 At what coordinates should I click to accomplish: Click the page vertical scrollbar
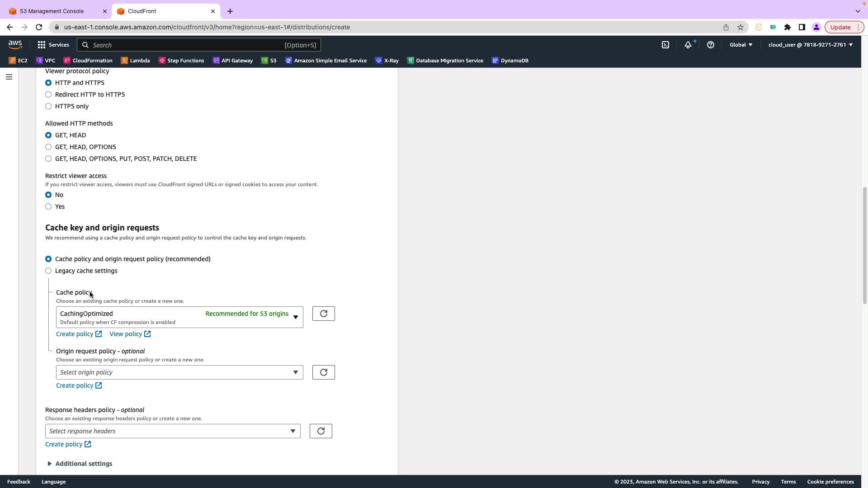864,245
